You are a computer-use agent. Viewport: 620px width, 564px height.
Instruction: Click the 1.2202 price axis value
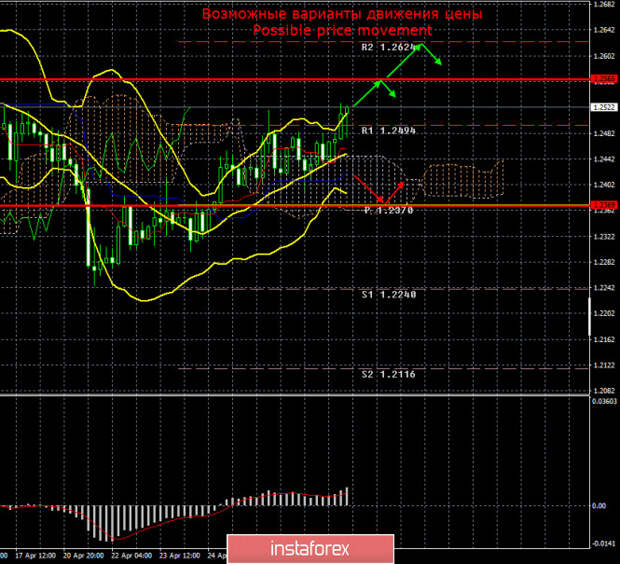604,313
